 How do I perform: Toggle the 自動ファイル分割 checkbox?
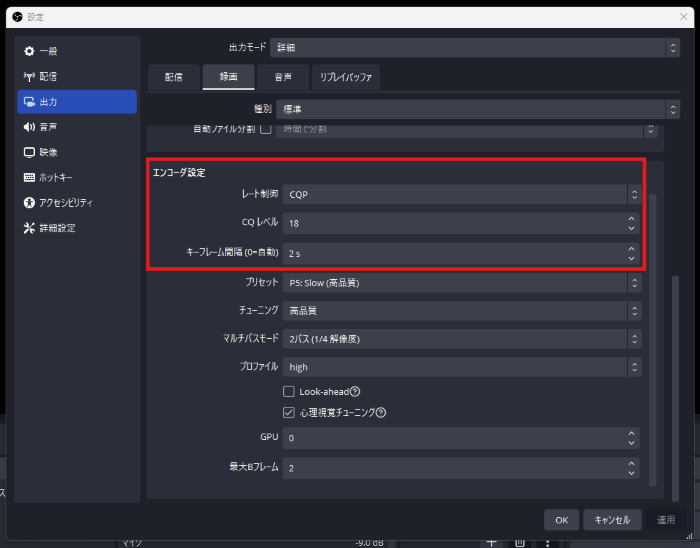(x=266, y=129)
